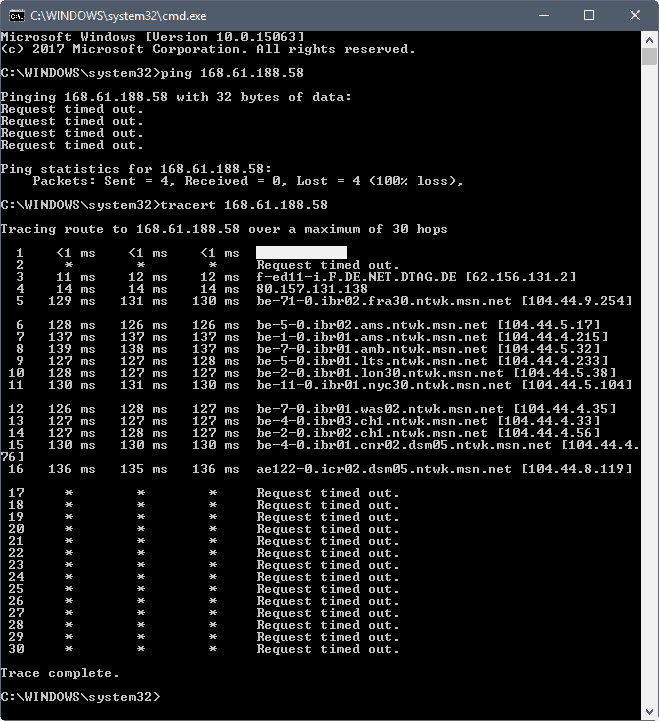Close the command prompt window
The image size is (659, 721).
point(635,16)
